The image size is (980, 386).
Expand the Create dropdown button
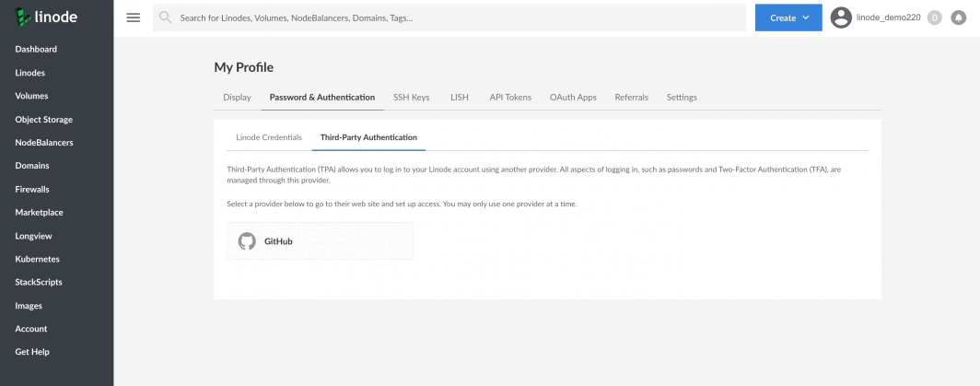tap(787, 18)
